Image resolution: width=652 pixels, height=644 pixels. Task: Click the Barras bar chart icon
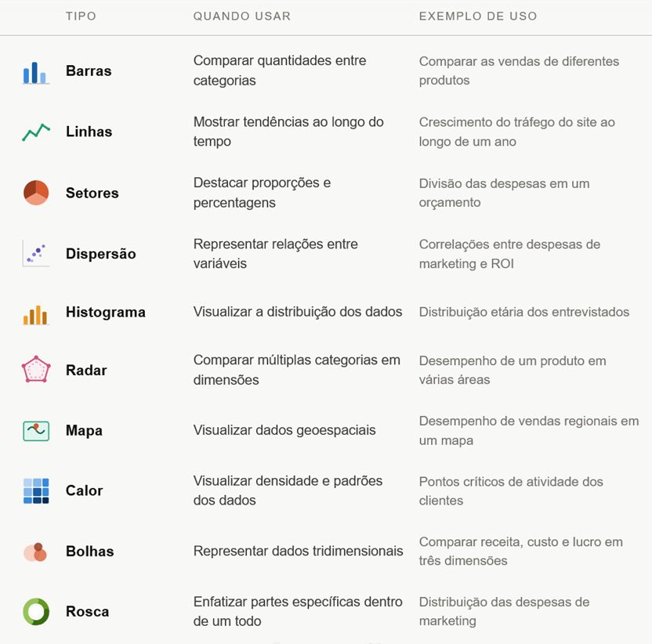pos(36,71)
